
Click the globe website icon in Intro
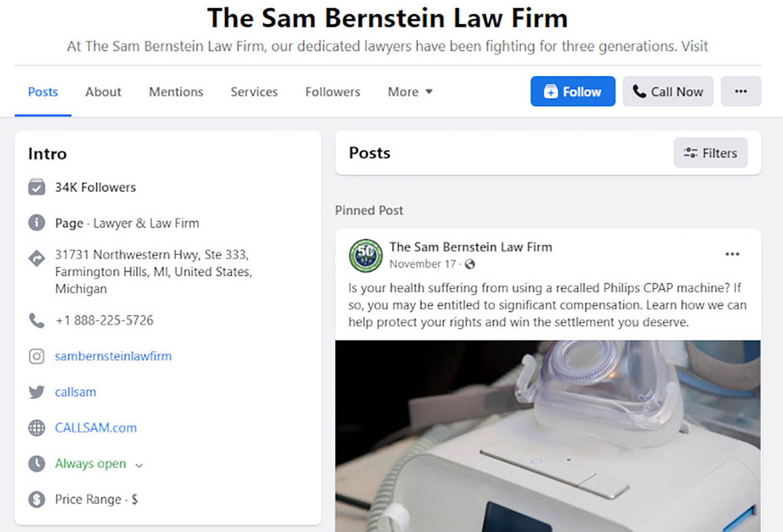[37, 428]
